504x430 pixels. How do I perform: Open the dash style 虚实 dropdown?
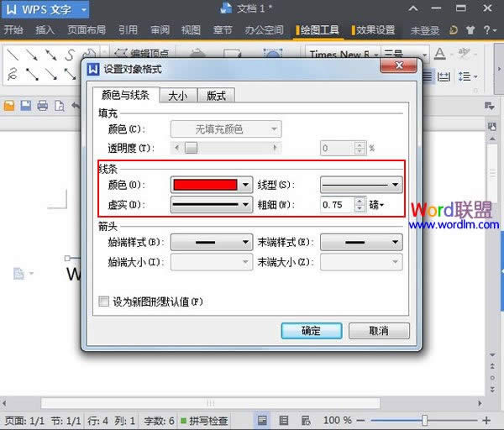point(212,204)
